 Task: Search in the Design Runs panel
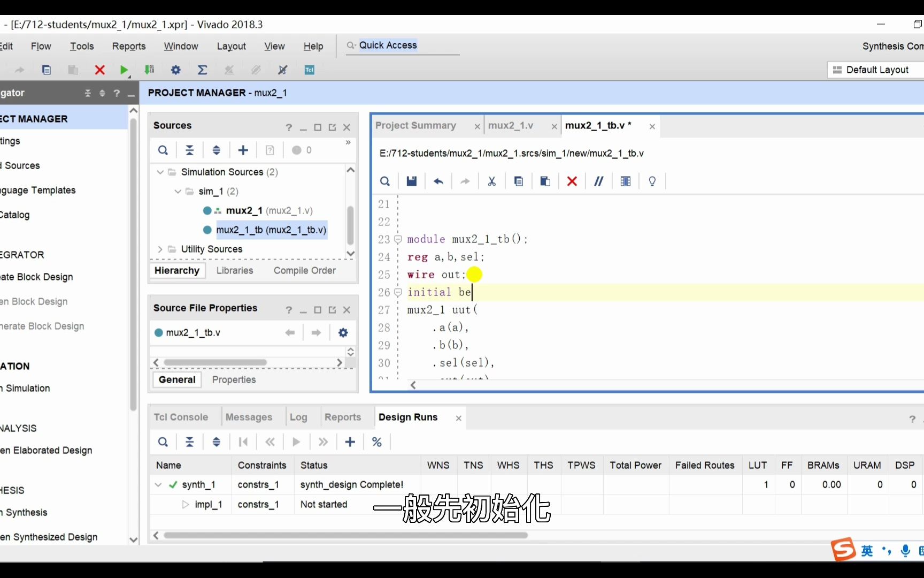[x=163, y=442]
